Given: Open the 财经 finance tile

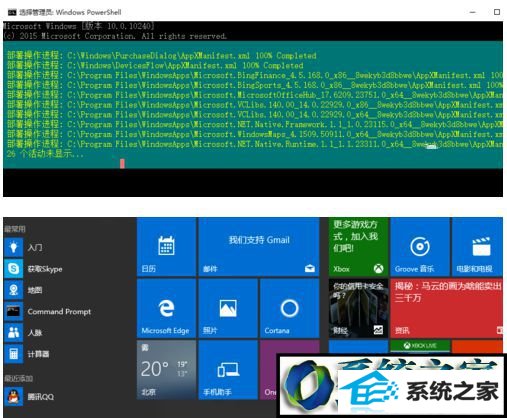Looking at the screenshot, I should 358,308.
